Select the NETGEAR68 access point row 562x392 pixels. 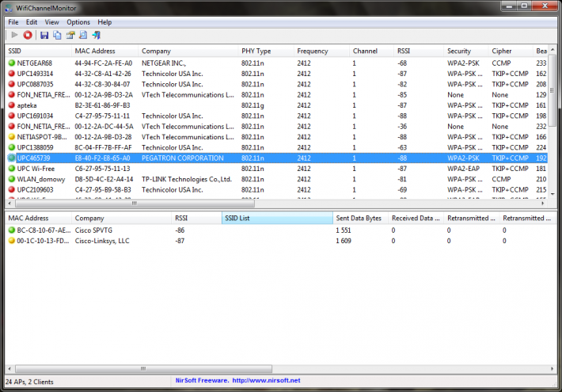(277, 63)
